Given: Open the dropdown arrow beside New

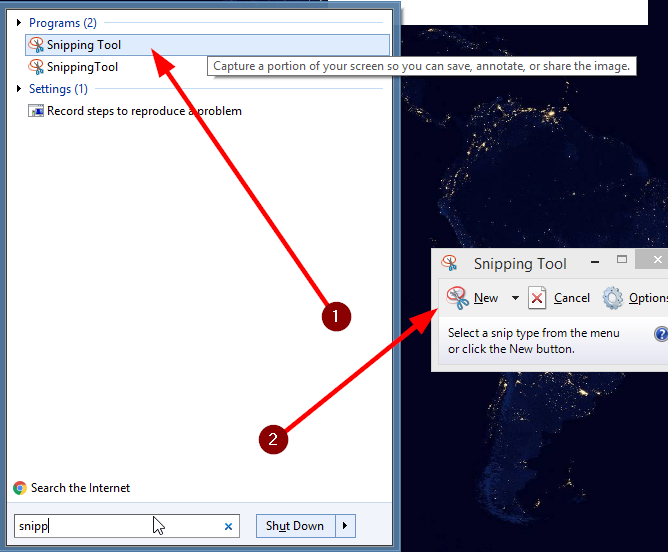Looking at the screenshot, I should (515, 298).
